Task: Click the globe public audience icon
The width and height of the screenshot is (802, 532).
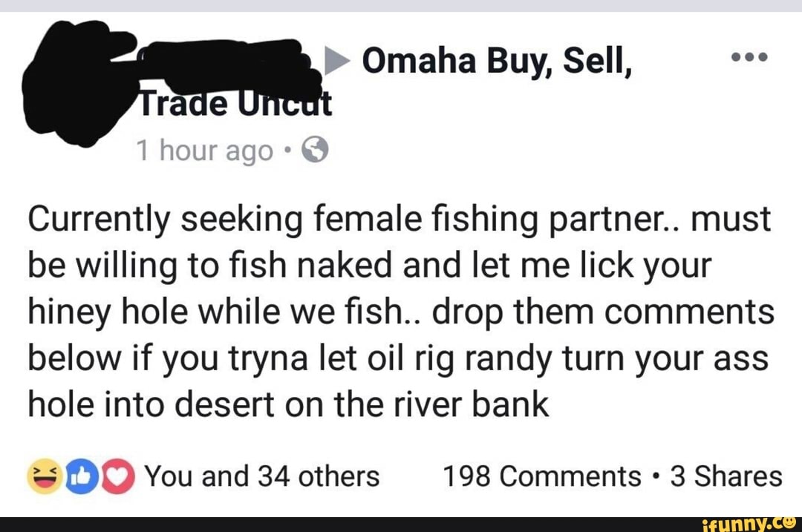Action: 316,151
